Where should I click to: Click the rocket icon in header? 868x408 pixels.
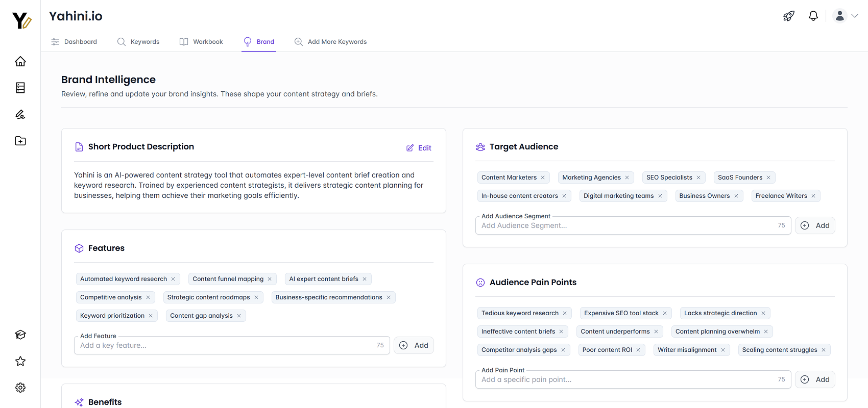[x=789, y=16]
